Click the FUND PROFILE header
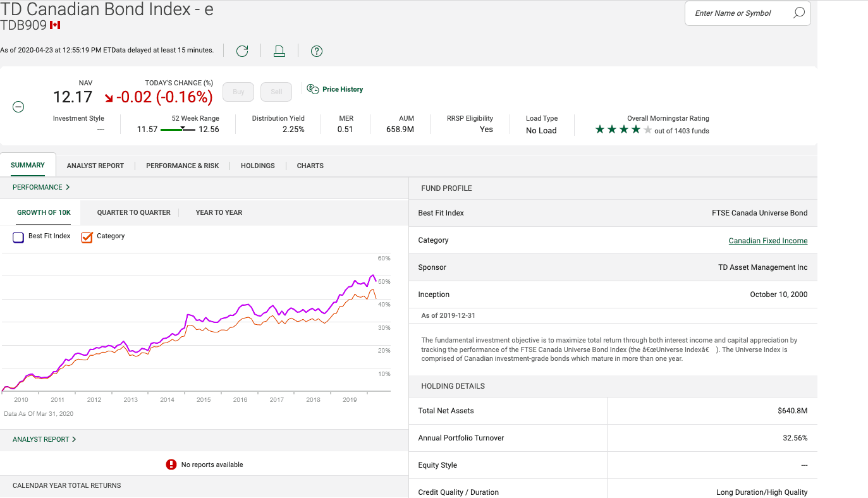 446,188
